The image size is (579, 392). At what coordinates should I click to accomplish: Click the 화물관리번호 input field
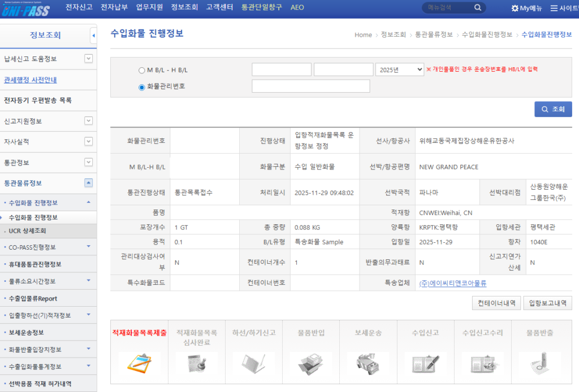point(310,86)
